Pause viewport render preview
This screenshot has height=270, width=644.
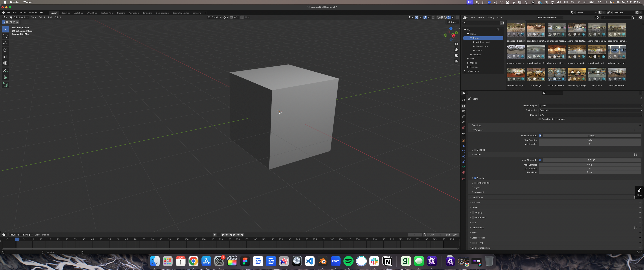(457, 17)
